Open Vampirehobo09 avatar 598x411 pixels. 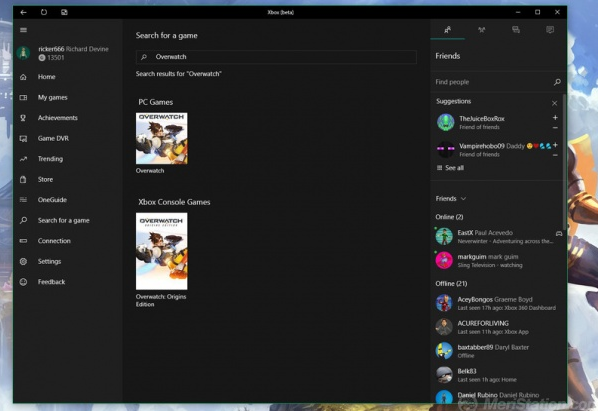tap(445, 149)
